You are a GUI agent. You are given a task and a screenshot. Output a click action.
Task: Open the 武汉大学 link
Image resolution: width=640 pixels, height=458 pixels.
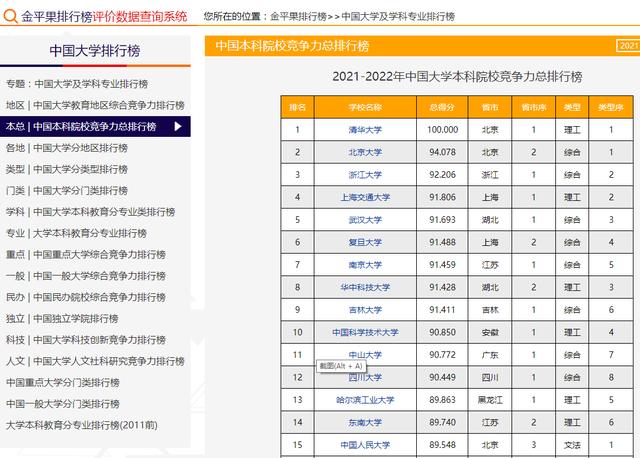(365, 220)
